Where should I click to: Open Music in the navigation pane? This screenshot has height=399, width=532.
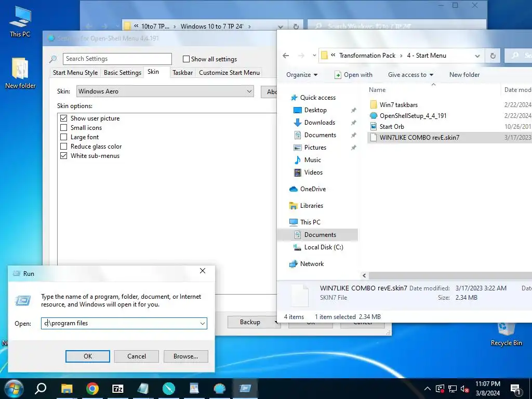[x=308, y=160]
